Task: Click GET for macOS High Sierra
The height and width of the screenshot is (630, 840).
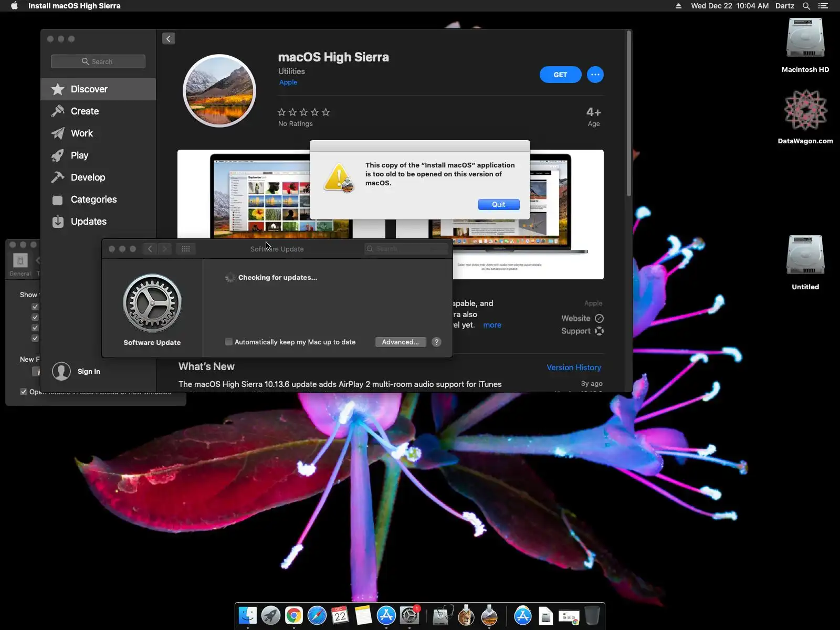Action: [560, 75]
